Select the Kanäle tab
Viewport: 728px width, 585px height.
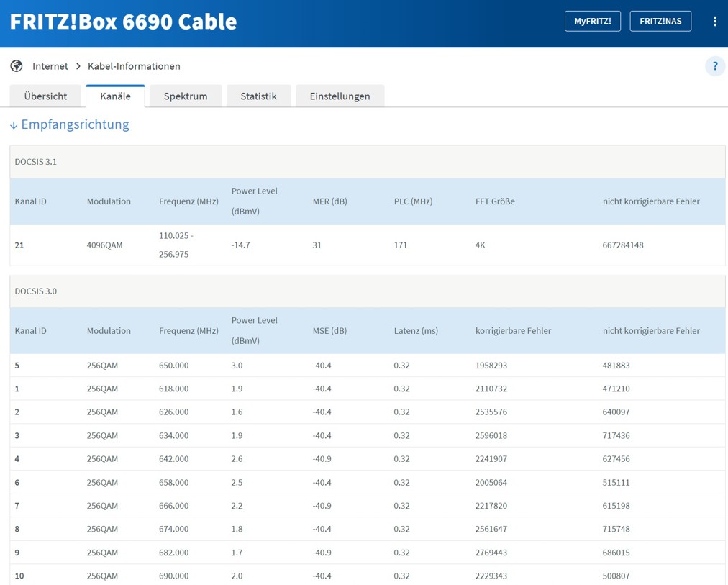[115, 96]
